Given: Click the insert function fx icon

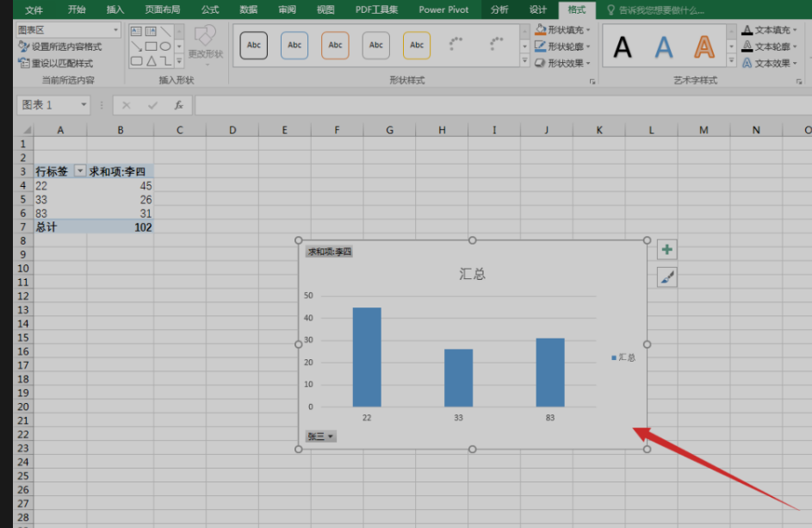Looking at the screenshot, I should (x=178, y=105).
